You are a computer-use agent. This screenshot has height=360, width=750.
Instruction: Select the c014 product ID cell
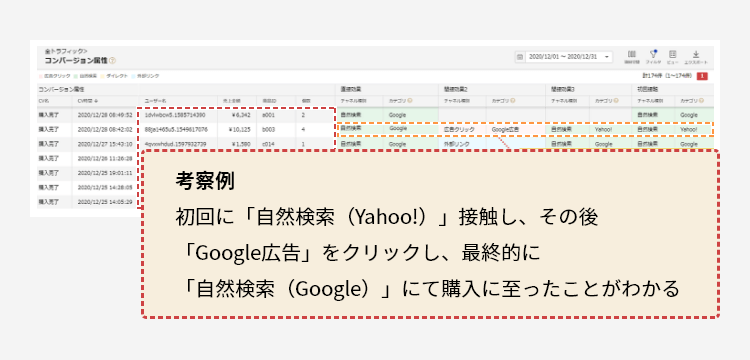click(x=268, y=143)
